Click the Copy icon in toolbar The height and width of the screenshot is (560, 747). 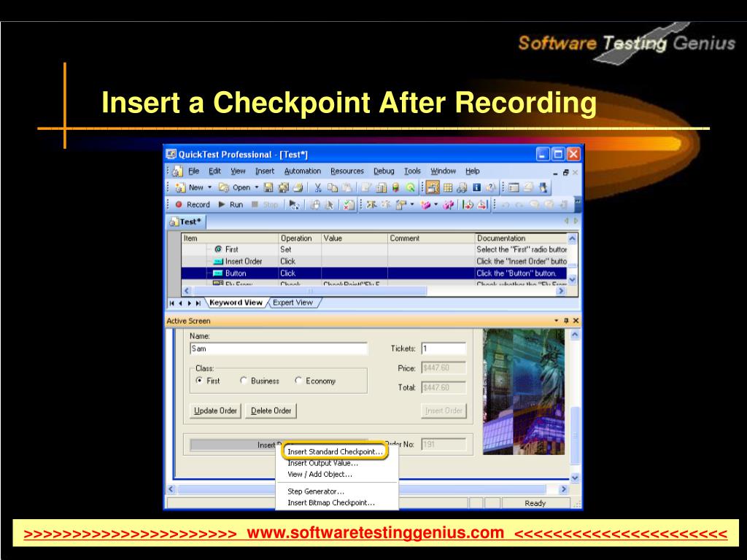point(333,187)
